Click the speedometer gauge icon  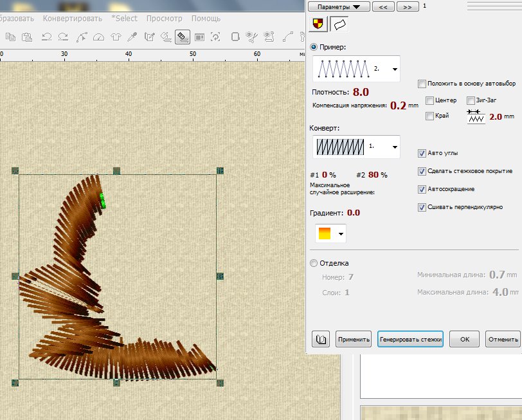click(x=98, y=37)
